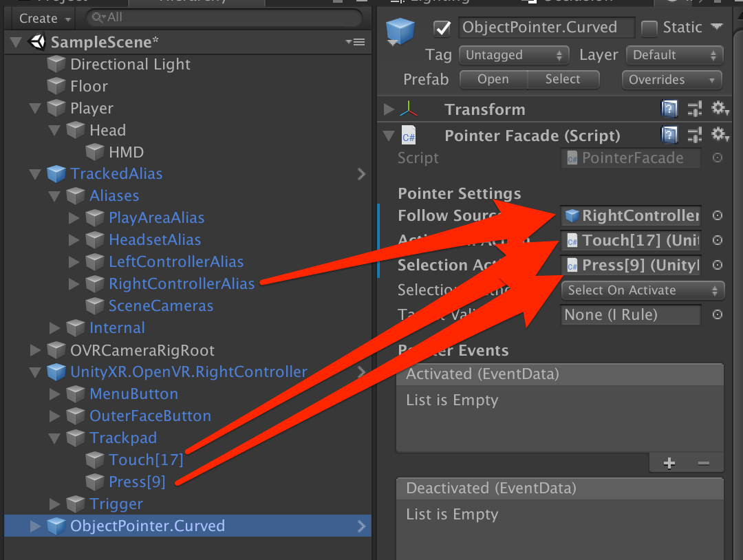Click the Overrides button for the prefab
The width and height of the screenshot is (743, 560).
pos(671,80)
